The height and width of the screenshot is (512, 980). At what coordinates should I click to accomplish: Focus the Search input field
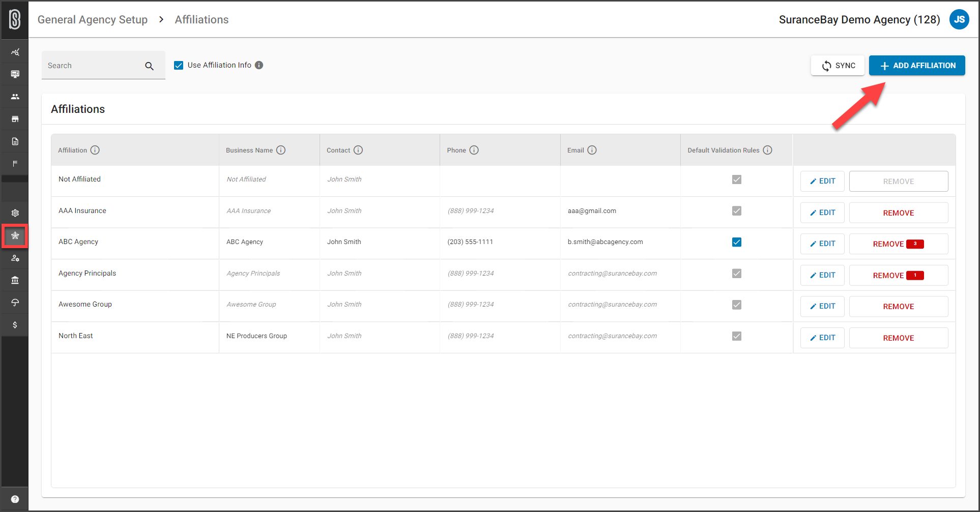103,65
